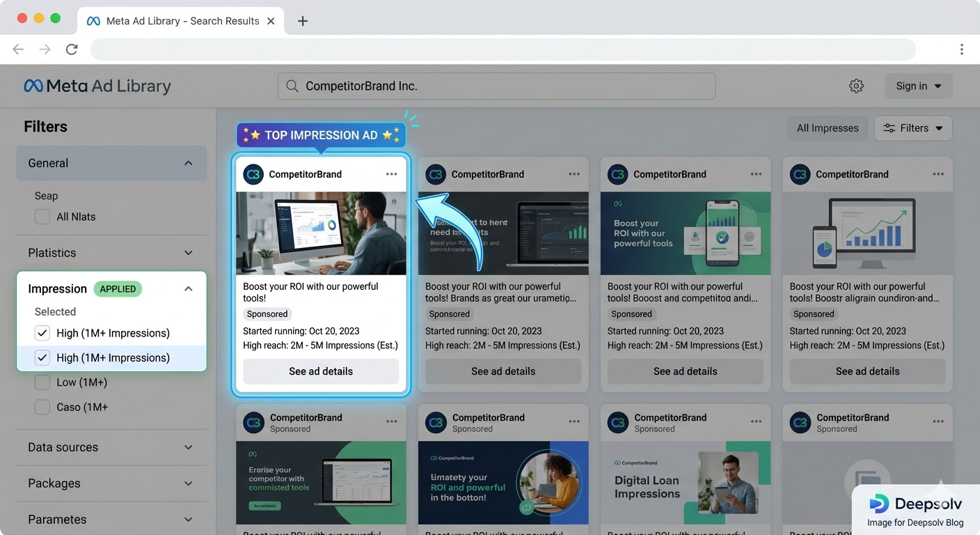The height and width of the screenshot is (535, 980).
Task: Click the search magnifier icon
Action: coord(291,86)
